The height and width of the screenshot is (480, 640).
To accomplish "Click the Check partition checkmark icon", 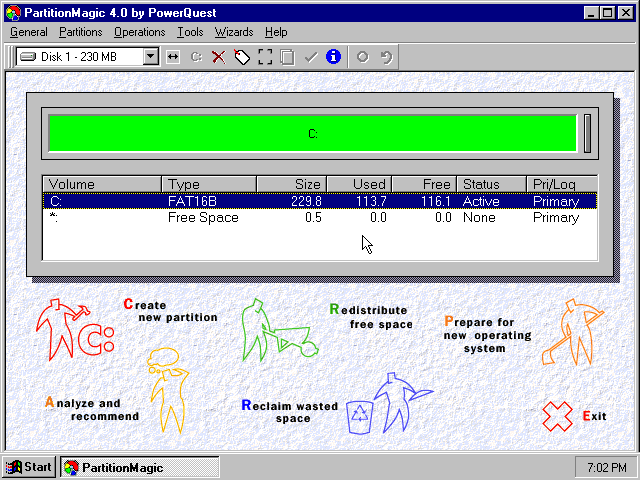I will click(311, 57).
